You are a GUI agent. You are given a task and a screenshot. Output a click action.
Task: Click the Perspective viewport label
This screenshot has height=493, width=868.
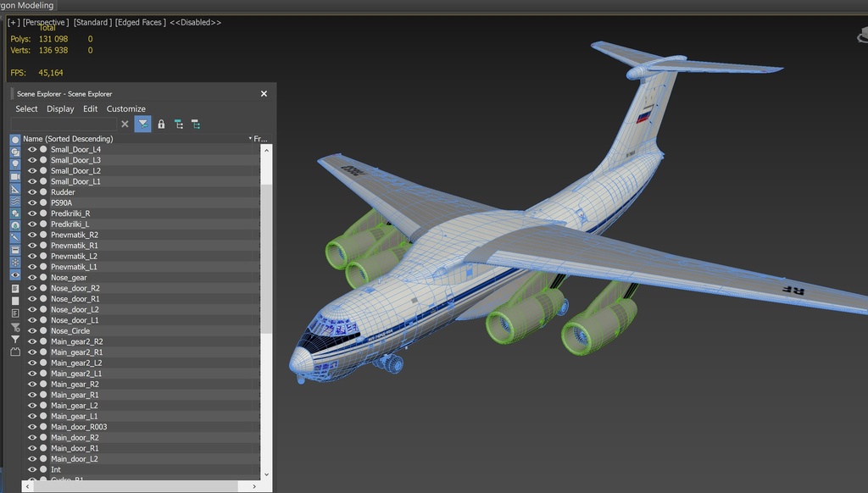(46, 22)
